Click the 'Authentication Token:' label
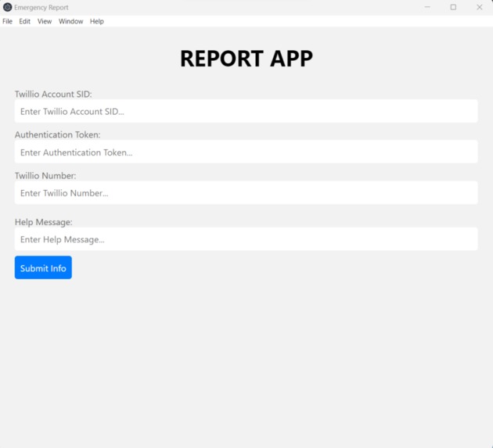Image resolution: width=493 pixels, height=448 pixels. [x=58, y=134]
